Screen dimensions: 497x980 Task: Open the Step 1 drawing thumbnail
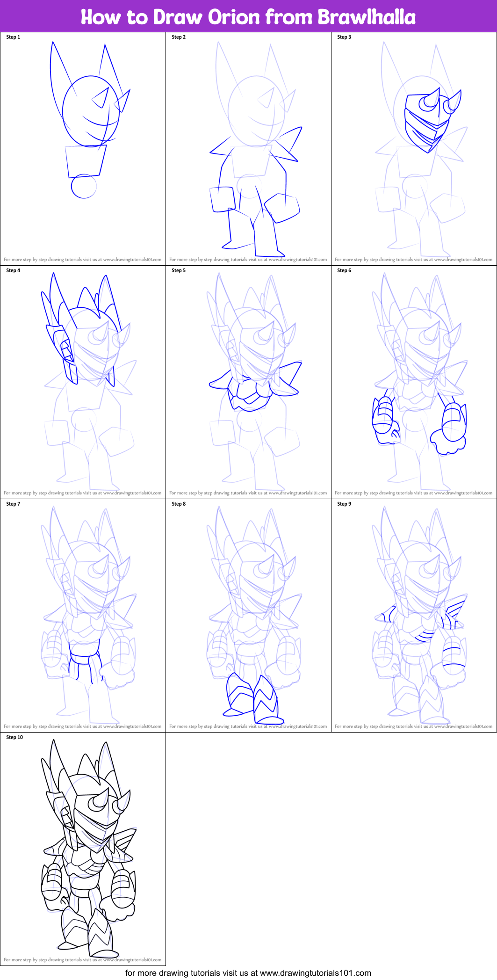pos(83,149)
